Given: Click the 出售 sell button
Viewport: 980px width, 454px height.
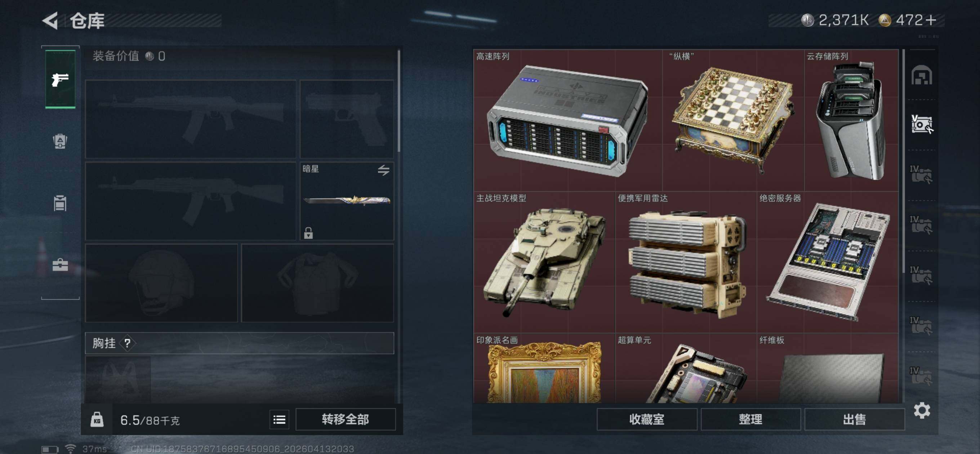Looking at the screenshot, I should [855, 419].
